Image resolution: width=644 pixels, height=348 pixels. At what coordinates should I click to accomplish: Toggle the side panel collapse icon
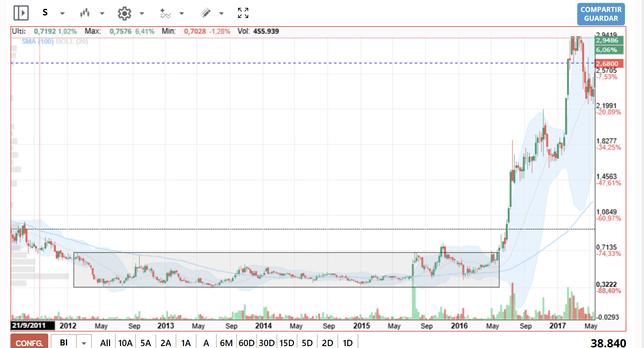point(21,13)
